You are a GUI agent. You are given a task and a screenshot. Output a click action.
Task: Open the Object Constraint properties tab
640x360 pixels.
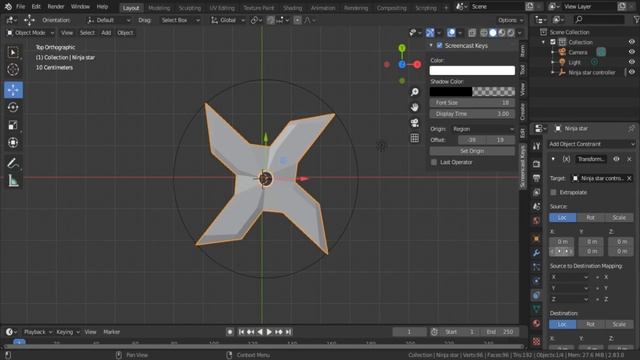[x=537, y=295]
